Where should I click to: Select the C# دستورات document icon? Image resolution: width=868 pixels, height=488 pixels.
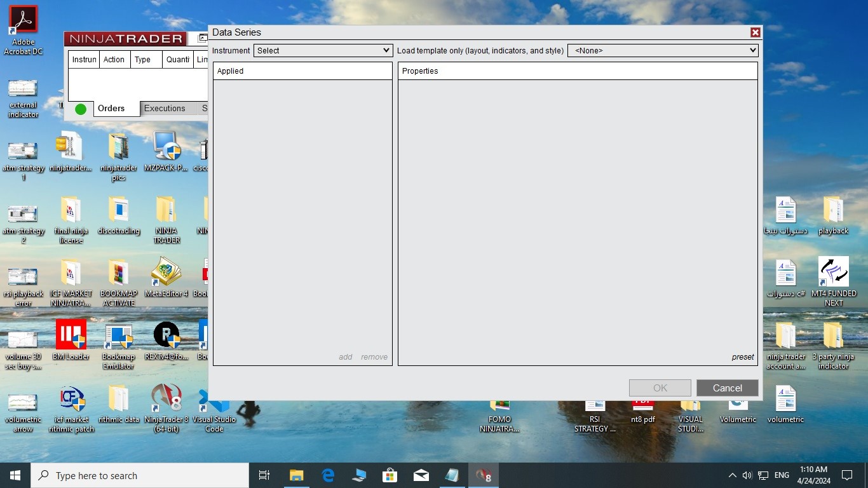point(786,278)
